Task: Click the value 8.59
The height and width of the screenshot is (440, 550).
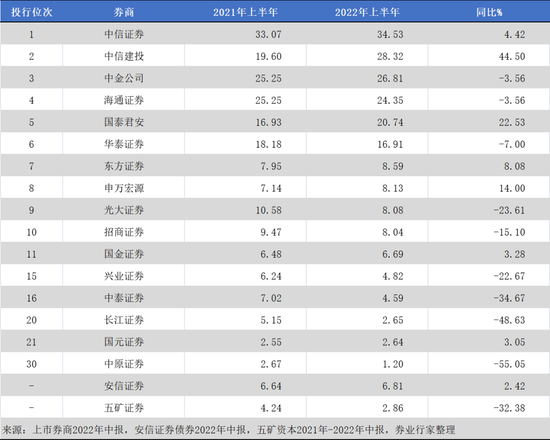Action: tap(393, 166)
